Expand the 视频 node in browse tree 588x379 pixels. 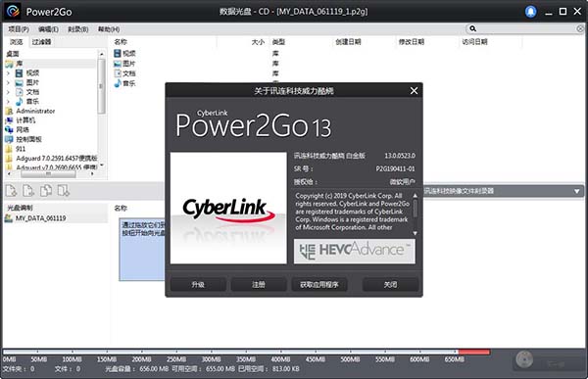point(8,73)
